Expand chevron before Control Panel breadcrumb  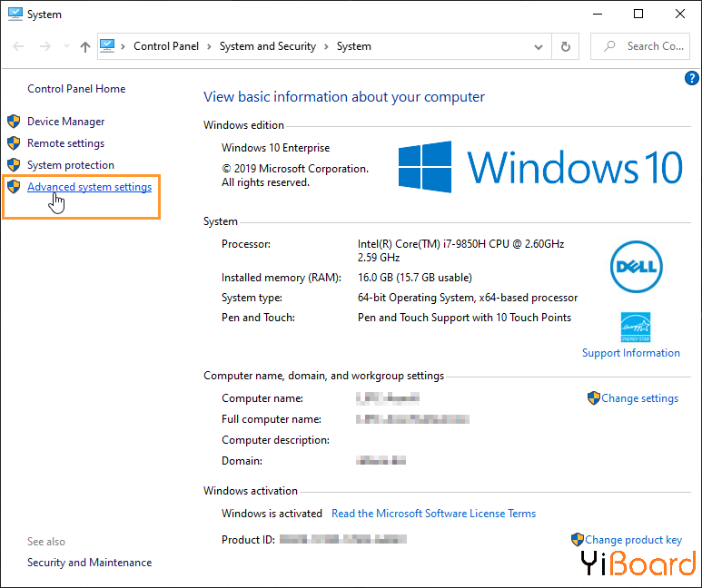[123, 46]
